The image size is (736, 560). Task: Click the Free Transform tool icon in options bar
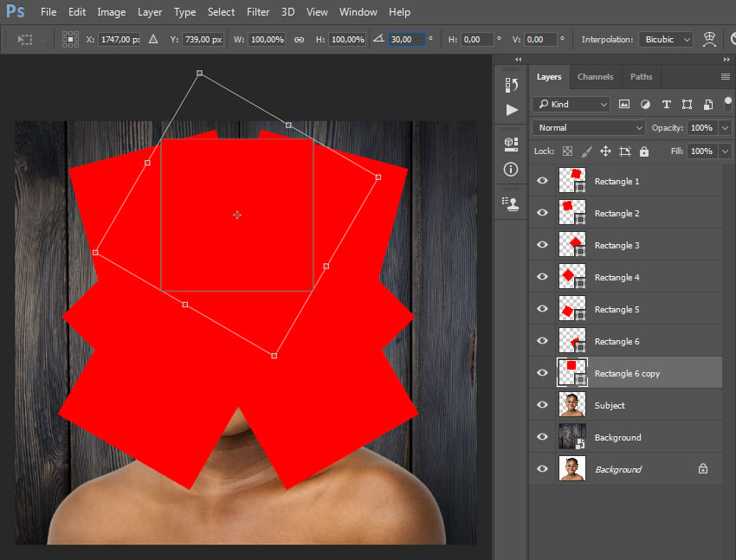(x=25, y=40)
